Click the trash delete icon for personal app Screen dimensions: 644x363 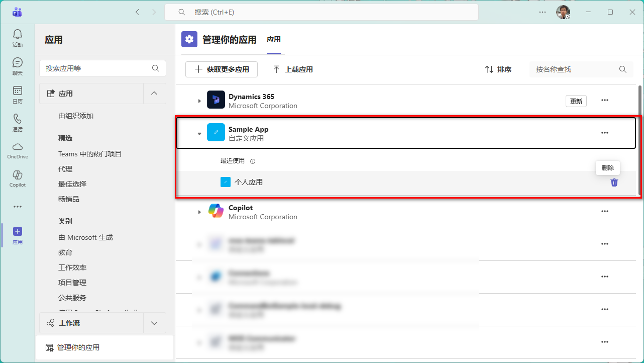614,182
